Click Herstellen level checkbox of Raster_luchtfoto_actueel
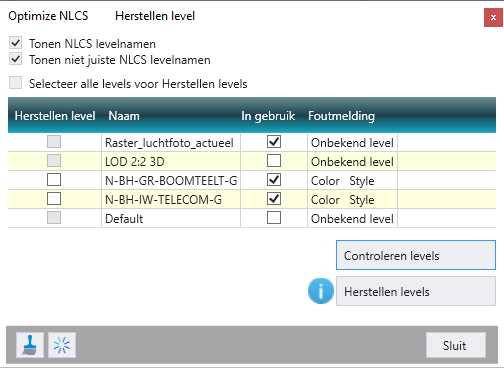Screen dimensions: 504x368 click(x=54, y=142)
